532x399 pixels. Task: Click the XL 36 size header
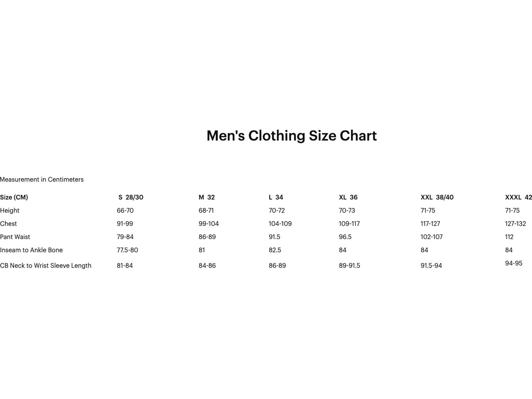click(x=348, y=197)
